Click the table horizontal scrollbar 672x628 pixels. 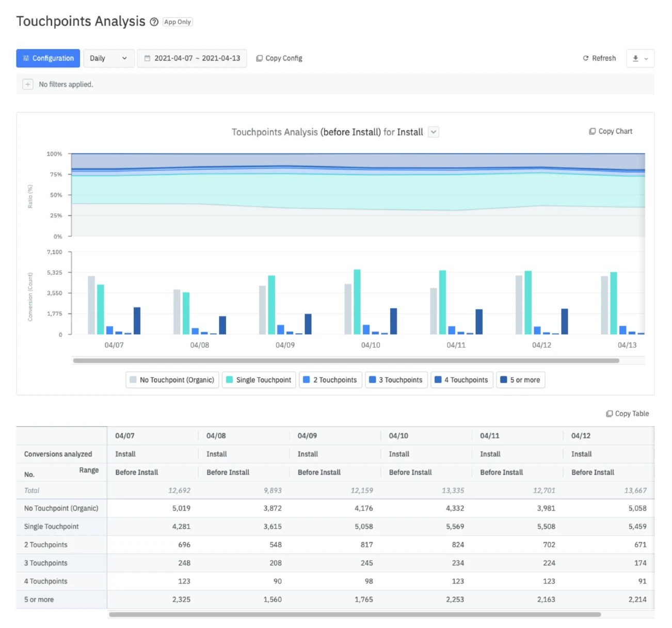click(x=355, y=615)
